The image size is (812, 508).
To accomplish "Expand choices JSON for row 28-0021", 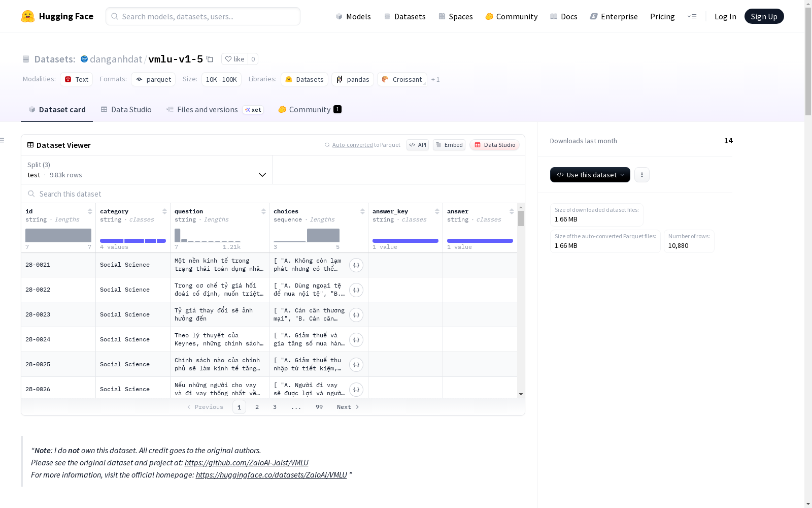I will tap(356, 265).
